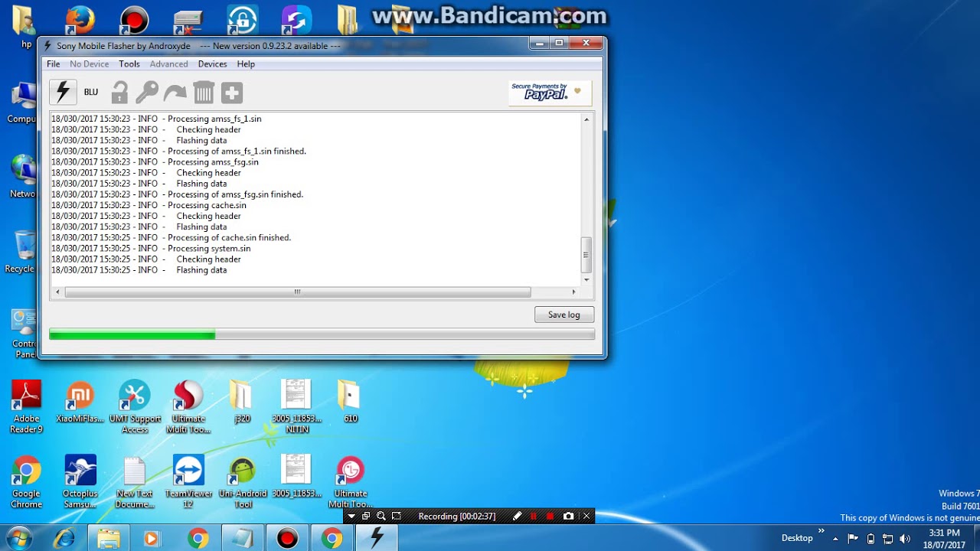Click the PayPal secure payments banner
This screenshot has width=980, height=551.
550,93
